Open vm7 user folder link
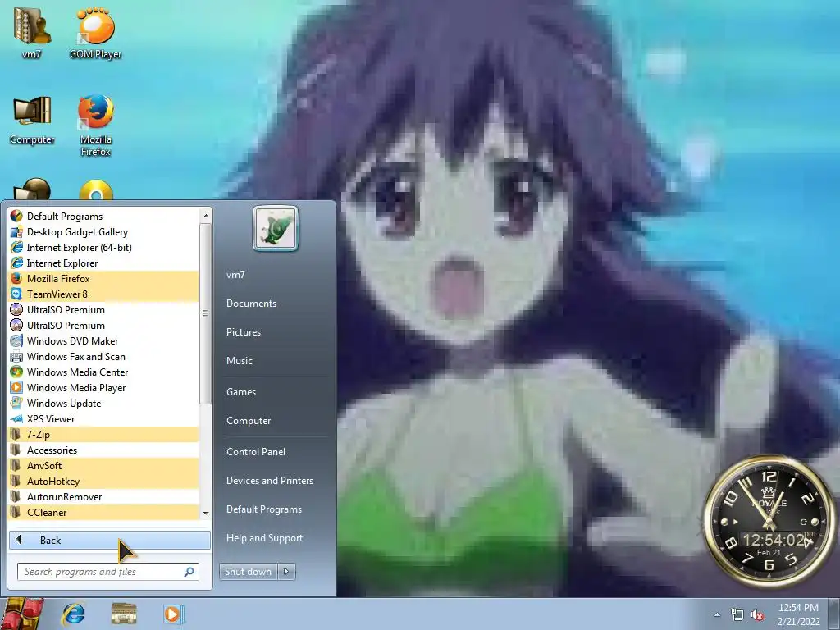 tap(235, 275)
